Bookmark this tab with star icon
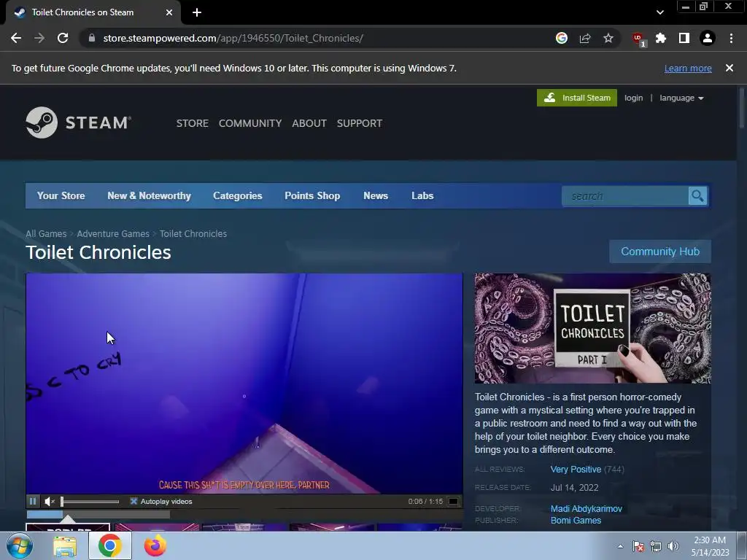747x560 pixels. click(608, 38)
